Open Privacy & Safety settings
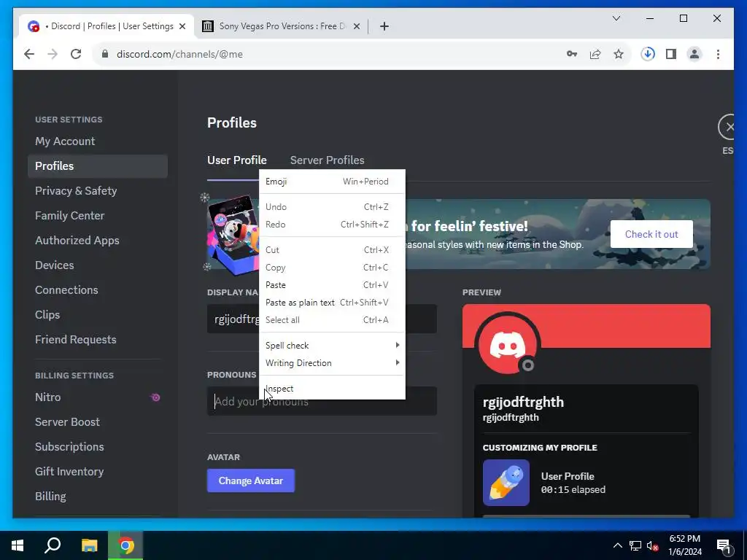 98,191
